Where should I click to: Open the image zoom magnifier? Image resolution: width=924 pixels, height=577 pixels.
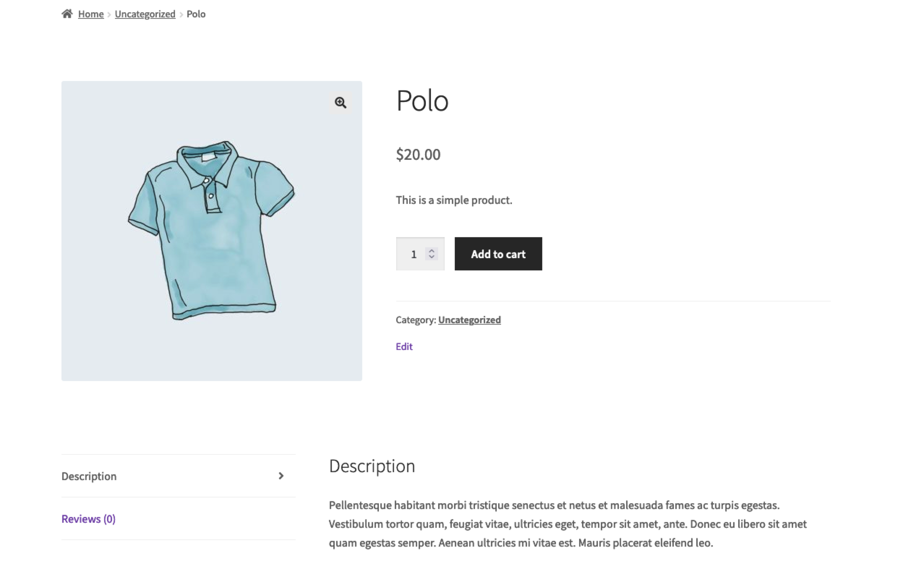pos(340,102)
